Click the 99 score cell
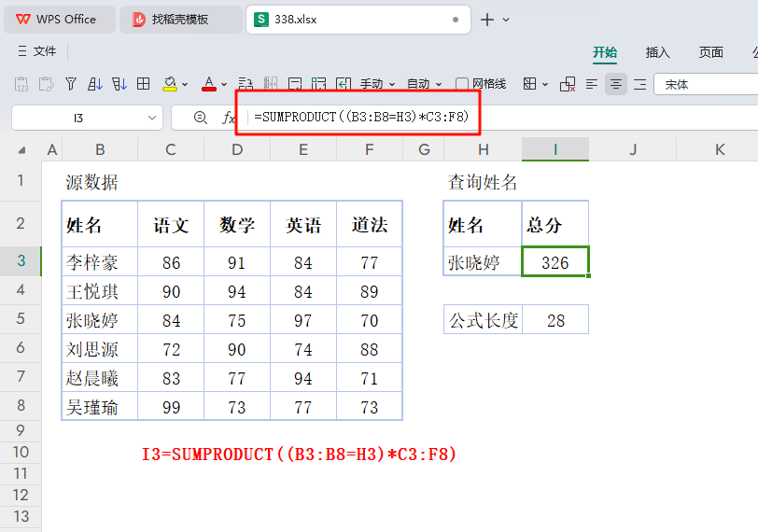Screen dimensions: 758x532 (171, 407)
